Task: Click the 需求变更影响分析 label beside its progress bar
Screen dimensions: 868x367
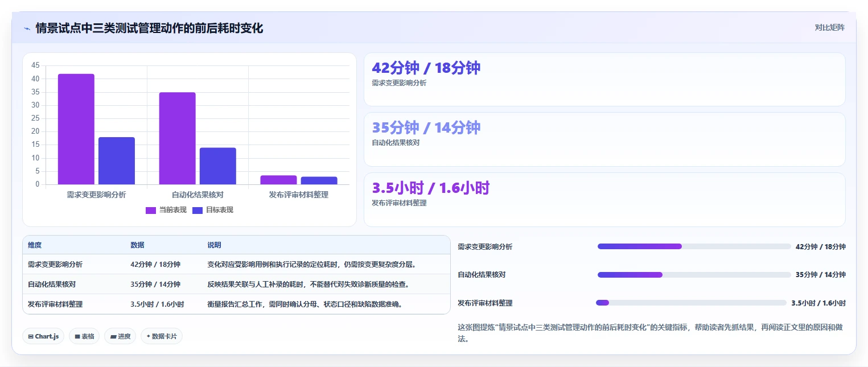Action: (485, 247)
